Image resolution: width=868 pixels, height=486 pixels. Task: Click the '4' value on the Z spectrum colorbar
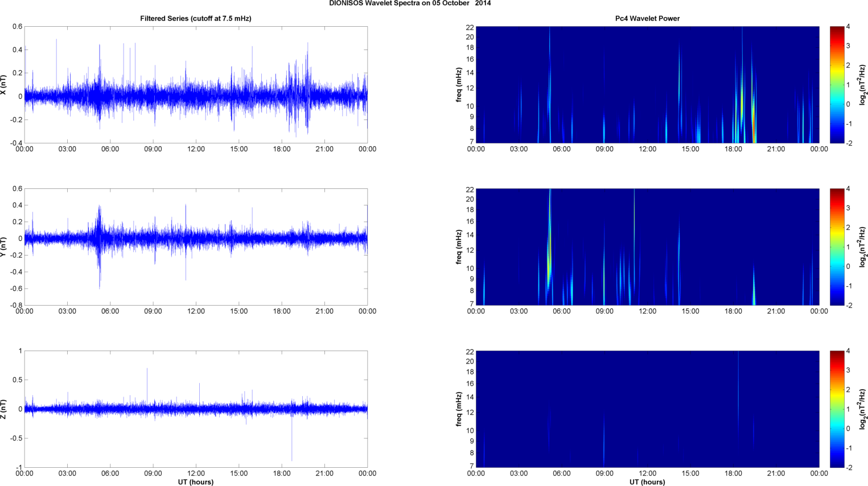(848, 351)
